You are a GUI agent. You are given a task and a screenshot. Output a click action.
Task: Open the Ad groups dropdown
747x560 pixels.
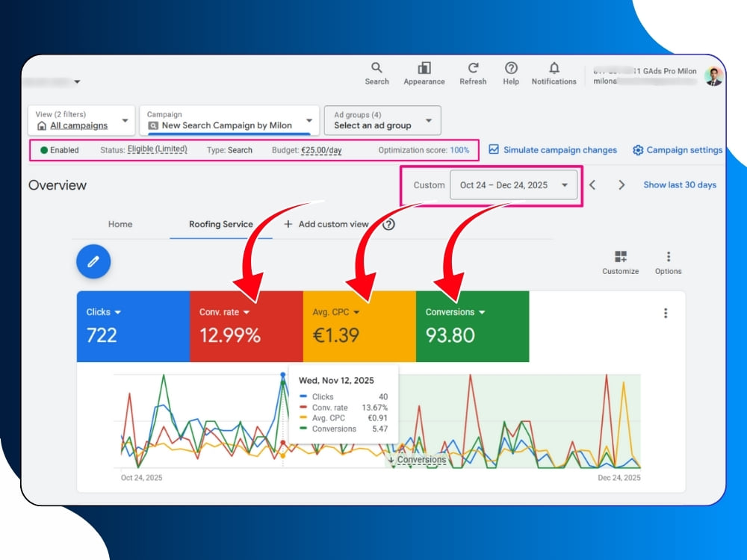pyautogui.click(x=382, y=120)
